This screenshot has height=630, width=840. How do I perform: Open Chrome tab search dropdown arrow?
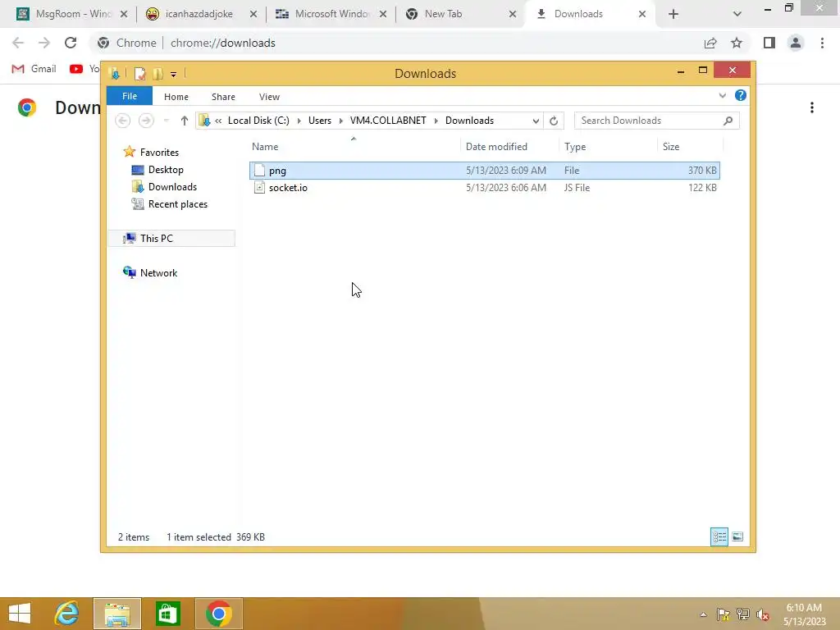[737, 15]
